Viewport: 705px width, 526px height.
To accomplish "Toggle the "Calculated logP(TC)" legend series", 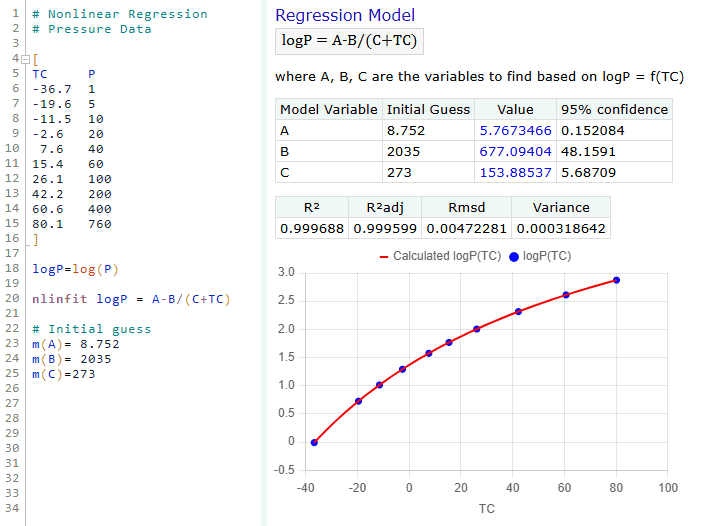I will [x=446, y=256].
